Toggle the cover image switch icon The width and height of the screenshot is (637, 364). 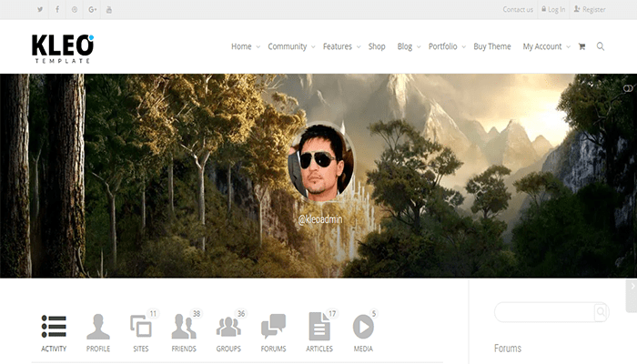tap(628, 88)
